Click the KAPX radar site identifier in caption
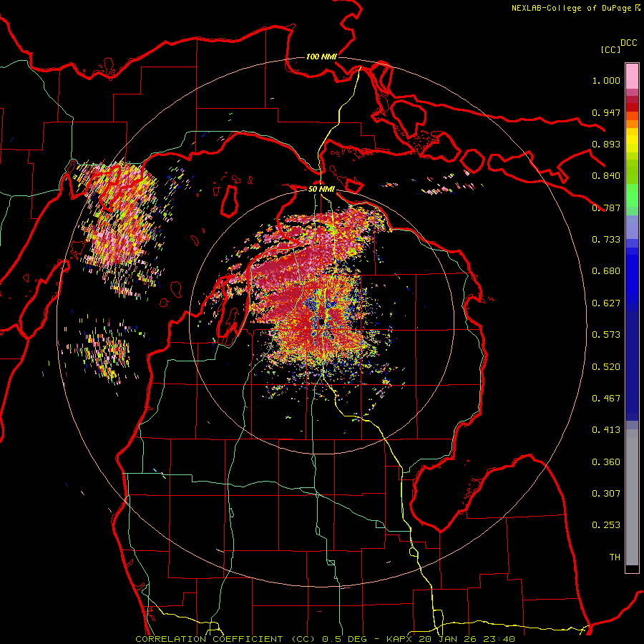The height and width of the screenshot is (644, 644). point(399,639)
